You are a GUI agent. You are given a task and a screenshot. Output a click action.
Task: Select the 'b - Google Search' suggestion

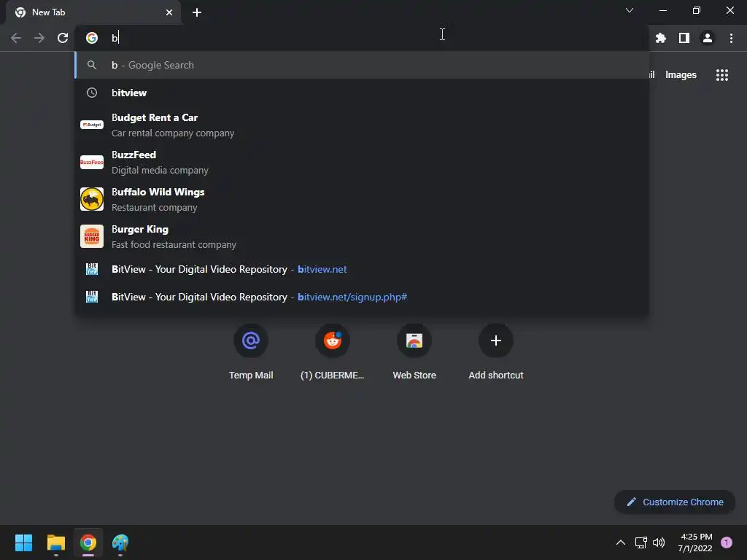tap(362, 65)
